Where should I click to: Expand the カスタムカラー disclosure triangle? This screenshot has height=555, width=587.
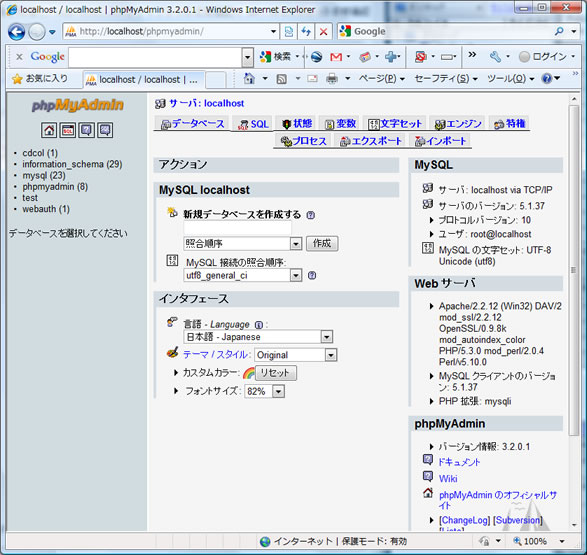pyautogui.click(x=176, y=373)
